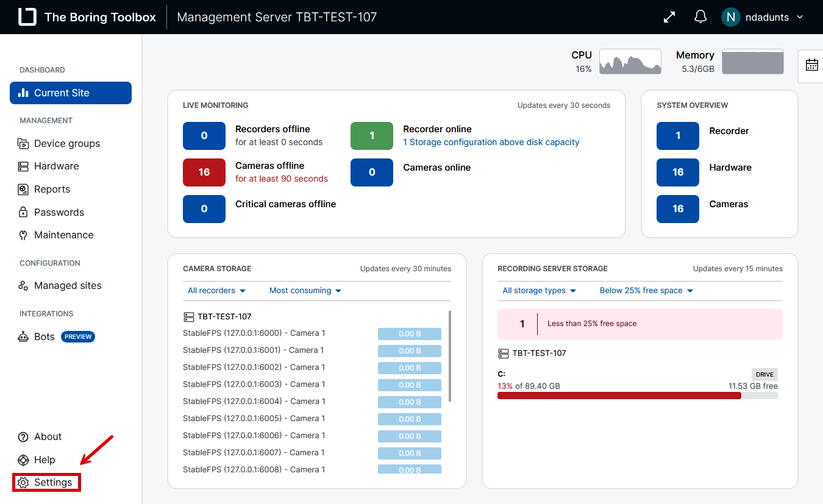Click the C: drive usage bar
823x504 pixels.
click(637, 396)
